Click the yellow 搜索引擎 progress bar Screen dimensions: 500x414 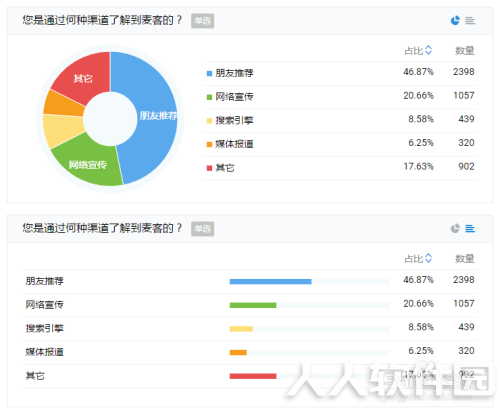coord(241,329)
